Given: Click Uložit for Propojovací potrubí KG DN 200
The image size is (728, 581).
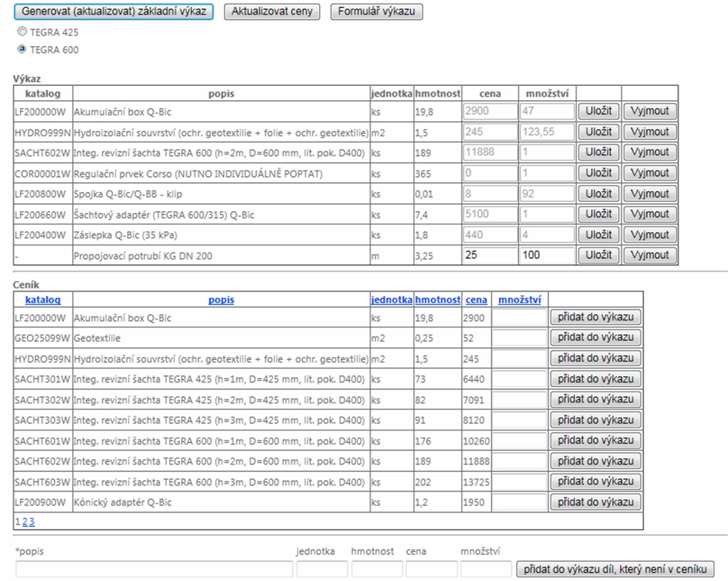Looking at the screenshot, I should [598, 255].
